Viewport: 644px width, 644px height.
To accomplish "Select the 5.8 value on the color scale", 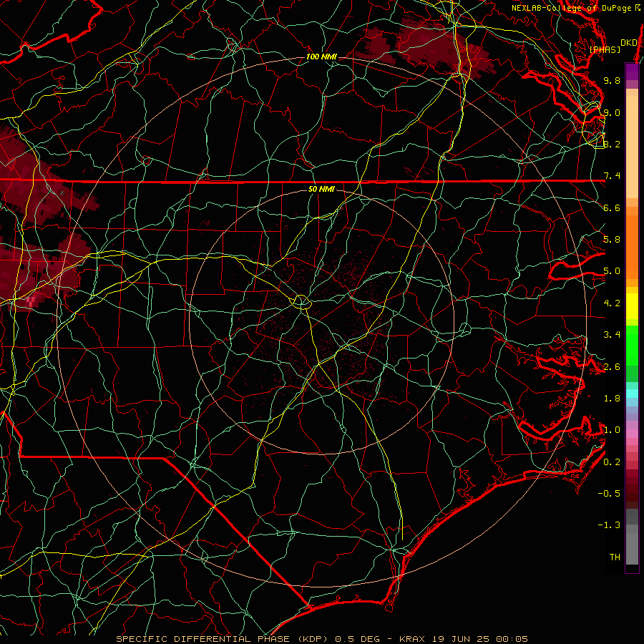I will point(612,240).
